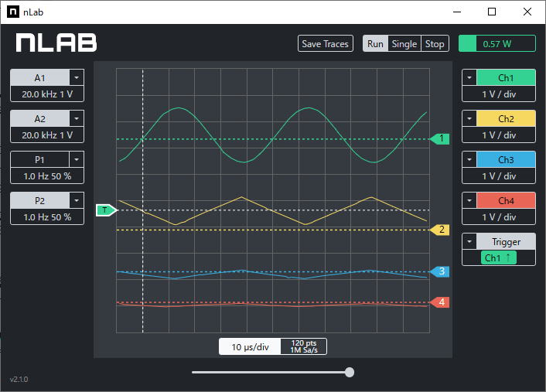Toggle pulse output P2
546x392 pixels.
(39, 201)
